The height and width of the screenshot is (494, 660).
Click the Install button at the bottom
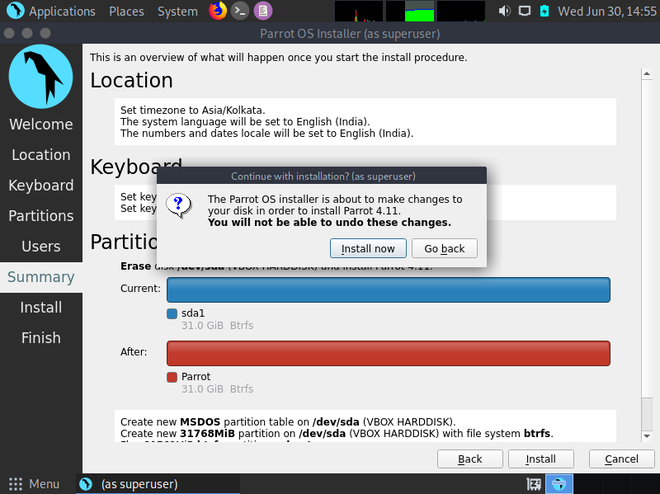coord(540,459)
